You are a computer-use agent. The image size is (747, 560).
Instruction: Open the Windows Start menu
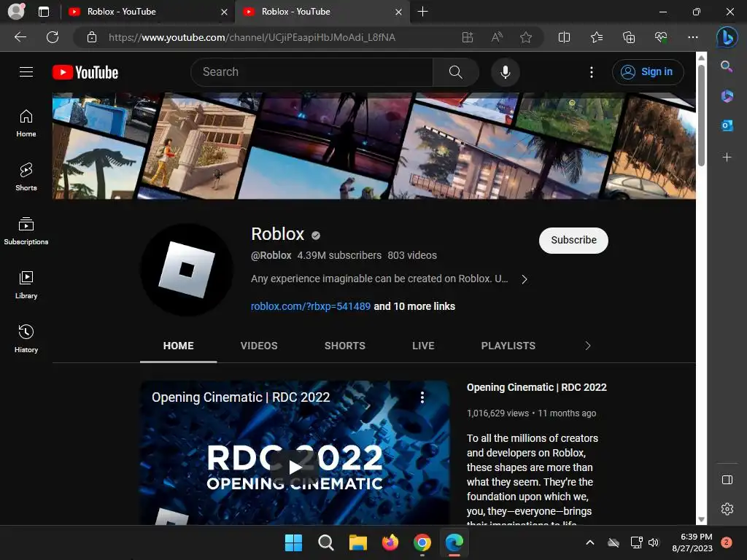click(x=293, y=542)
